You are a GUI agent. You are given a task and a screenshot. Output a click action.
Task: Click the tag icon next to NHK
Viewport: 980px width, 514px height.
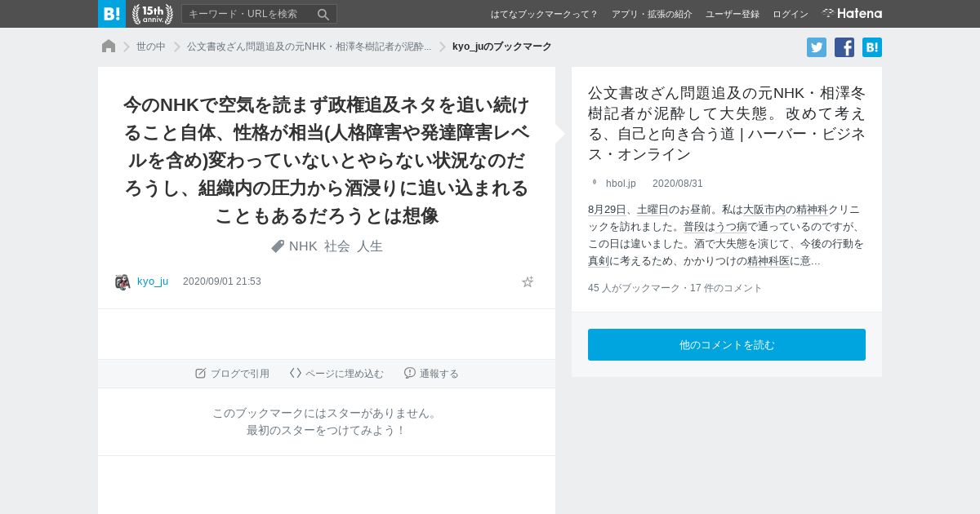click(278, 246)
